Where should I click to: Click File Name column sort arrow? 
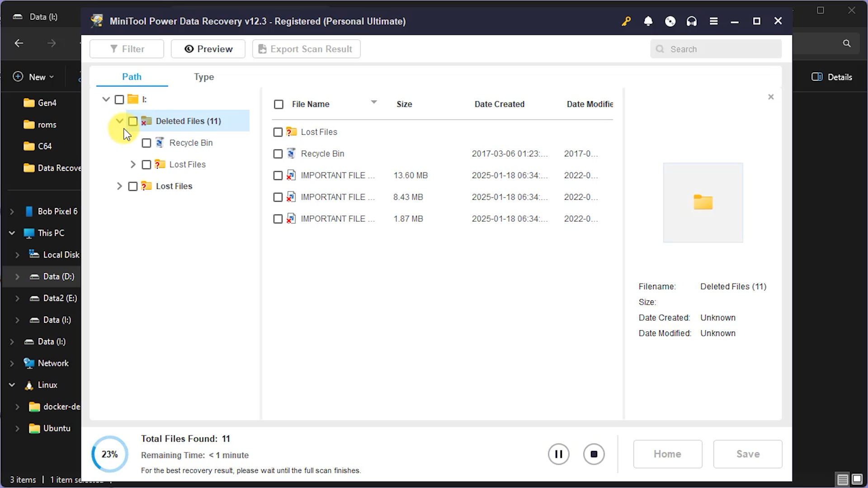(374, 102)
